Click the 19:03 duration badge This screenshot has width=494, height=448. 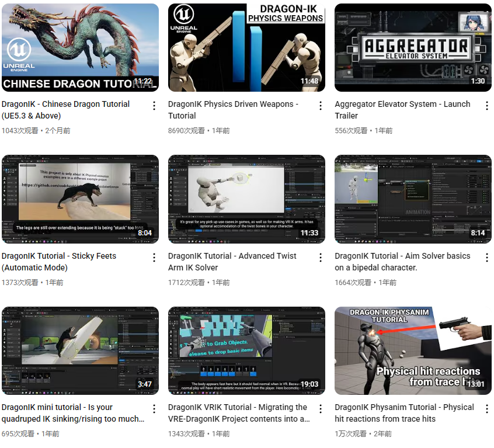point(309,384)
